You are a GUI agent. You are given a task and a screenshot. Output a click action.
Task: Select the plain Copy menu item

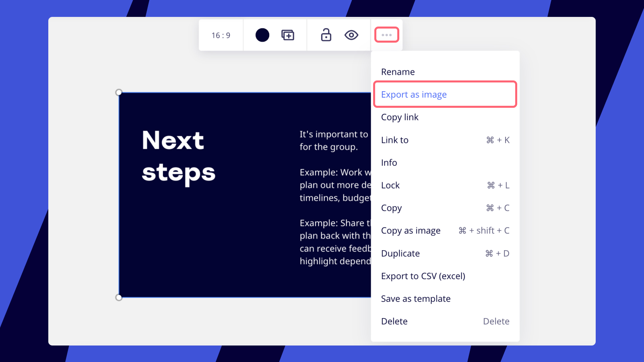click(391, 208)
